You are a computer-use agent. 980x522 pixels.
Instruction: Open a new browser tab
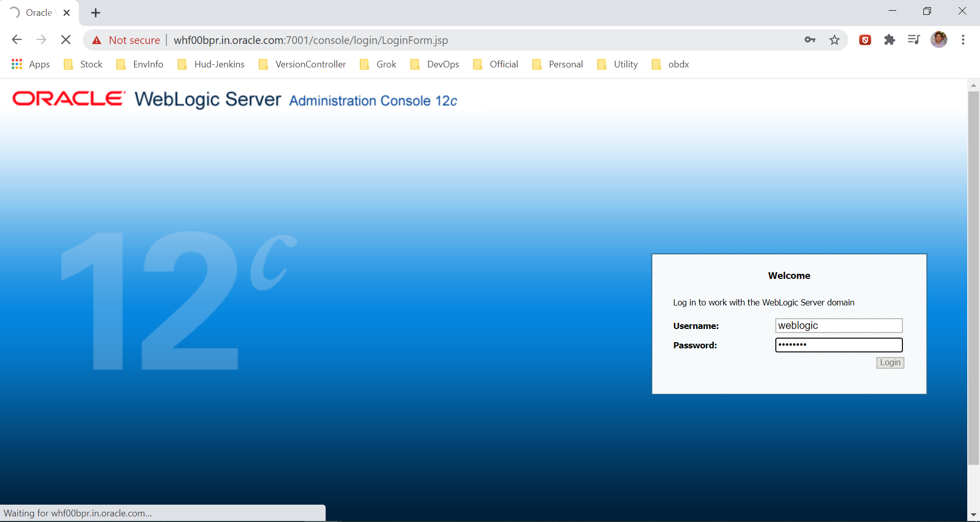point(95,13)
